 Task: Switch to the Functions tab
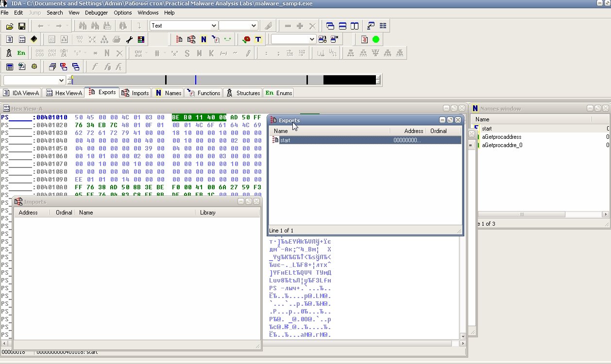click(204, 93)
